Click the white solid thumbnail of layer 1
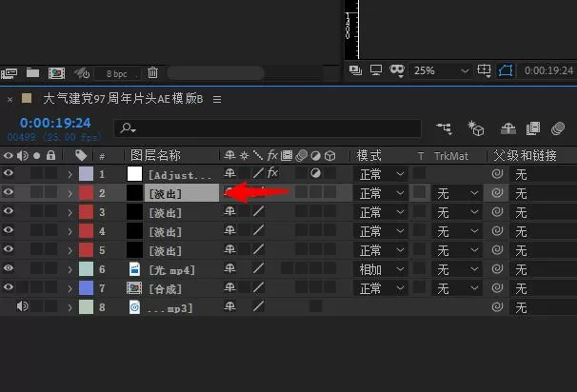 (x=134, y=173)
